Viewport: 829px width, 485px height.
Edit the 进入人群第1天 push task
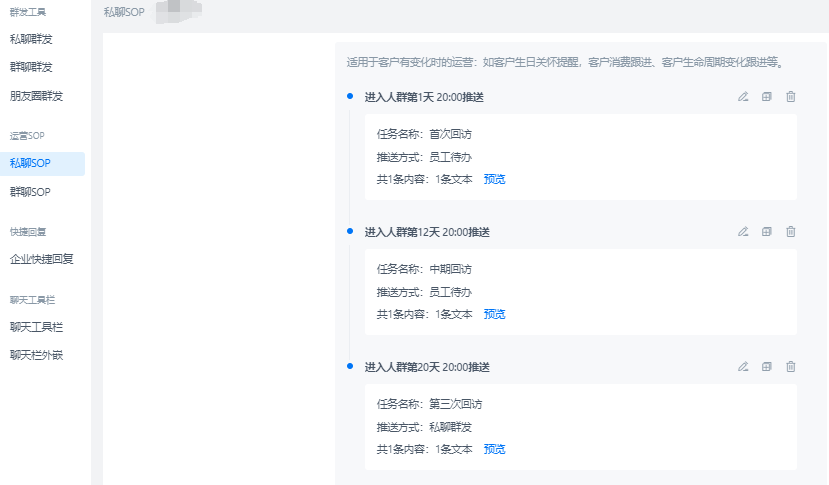pyautogui.click(x=743, y=97)
